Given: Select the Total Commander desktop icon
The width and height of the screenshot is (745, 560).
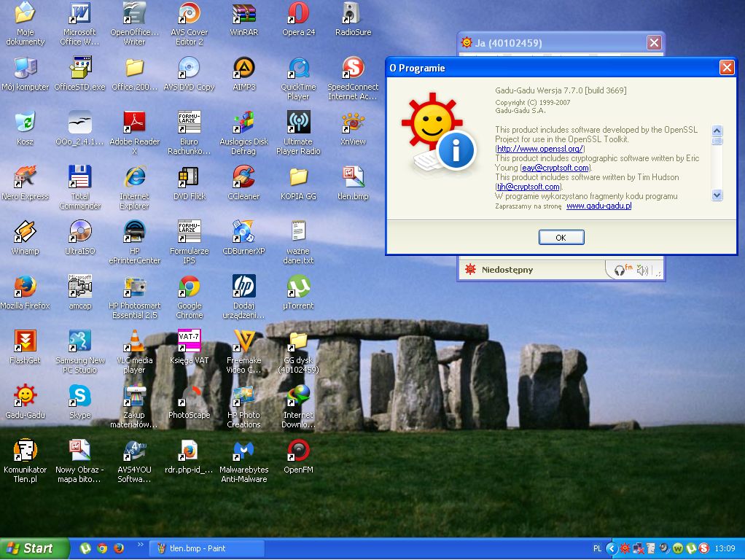Looking at the screenshot, I should point(80,188).
